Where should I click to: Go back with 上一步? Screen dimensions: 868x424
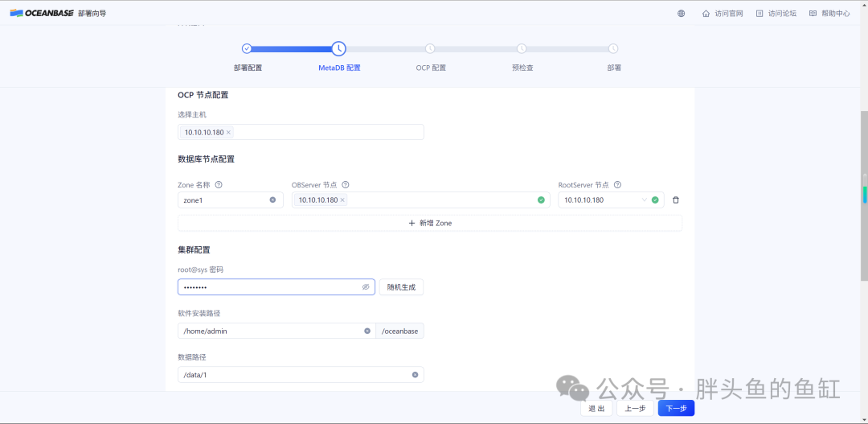635,409
